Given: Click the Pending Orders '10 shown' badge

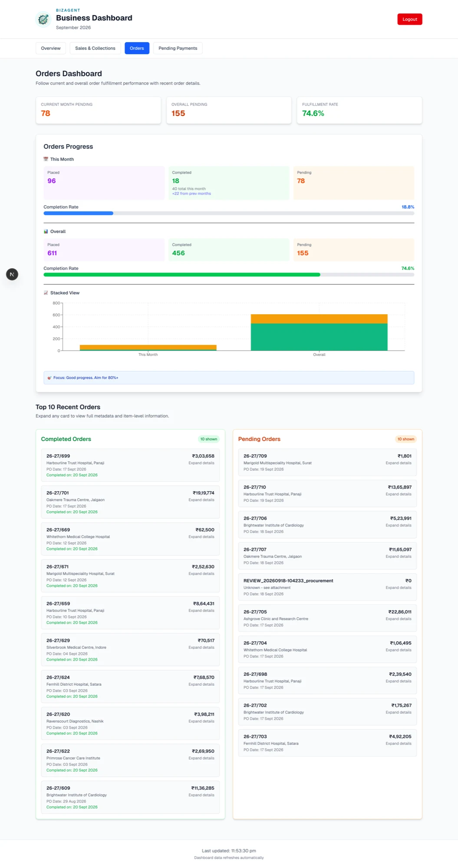Looking at the screenshot, I should (406, 439).
